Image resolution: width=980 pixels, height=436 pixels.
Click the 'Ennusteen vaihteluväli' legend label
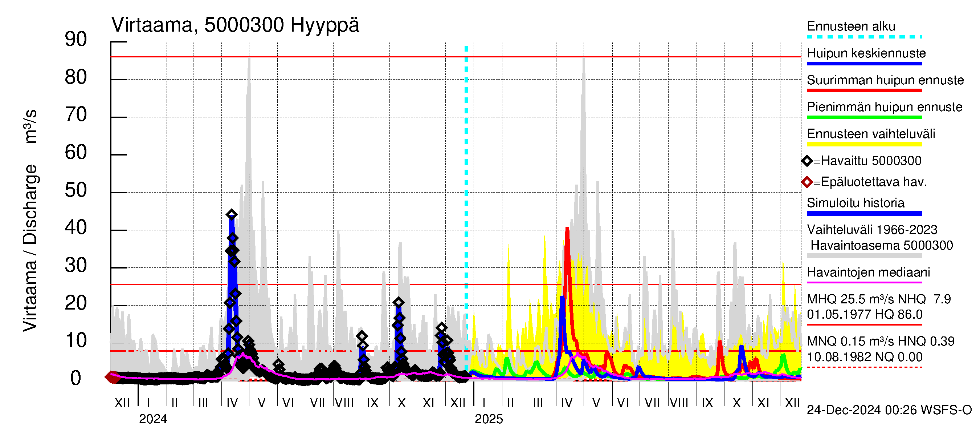tap(871, 134)
